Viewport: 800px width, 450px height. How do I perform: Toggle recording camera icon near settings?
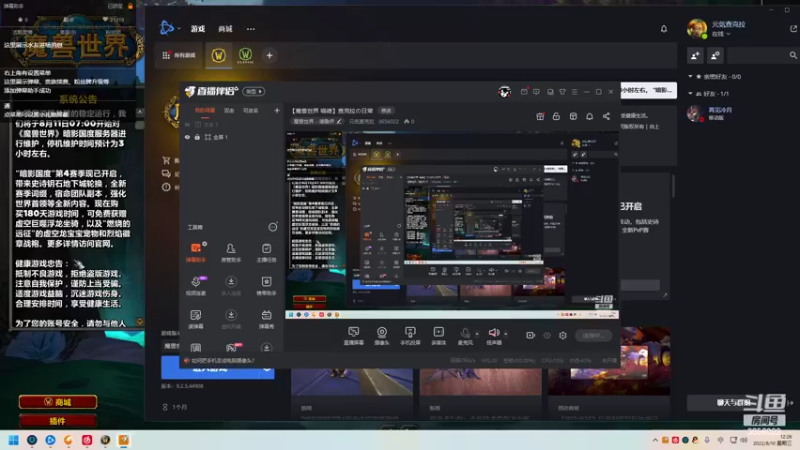click(531, 335)
